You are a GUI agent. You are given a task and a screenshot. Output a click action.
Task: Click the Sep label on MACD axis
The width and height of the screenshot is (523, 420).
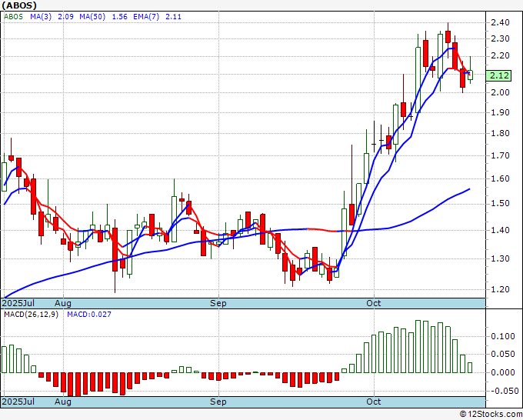coord(218,402)
